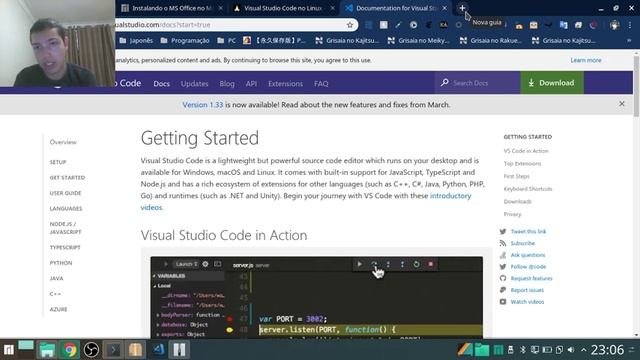The image size is (640, 360).
Task: Jump to First Steps section
Action: tap(516, 176)
